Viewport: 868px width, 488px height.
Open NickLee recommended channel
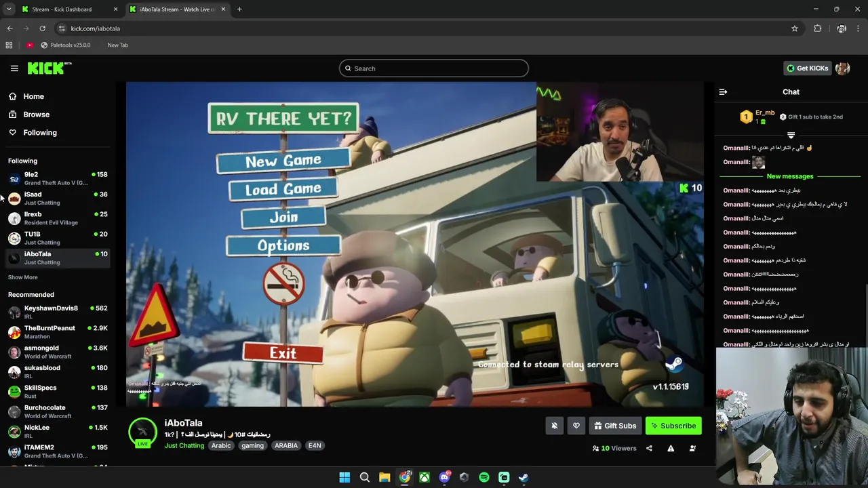[58, 431]
